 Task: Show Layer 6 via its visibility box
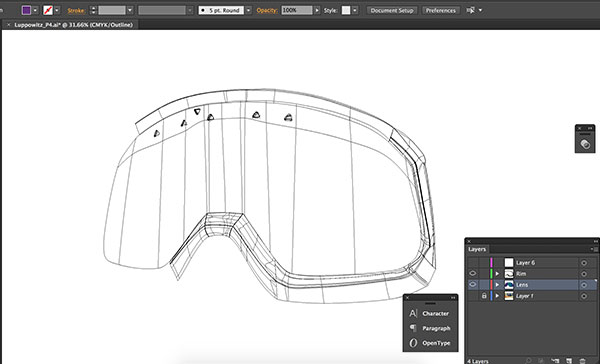473,263
